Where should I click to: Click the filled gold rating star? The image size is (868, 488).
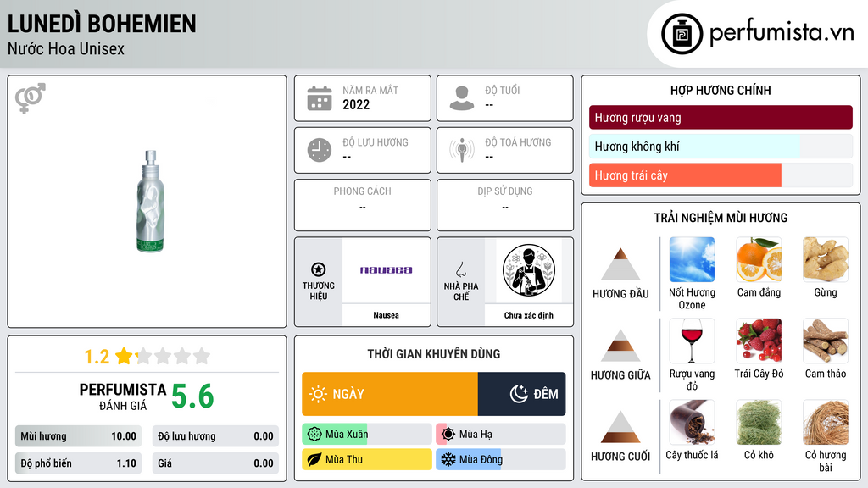[x=124, y=356]
